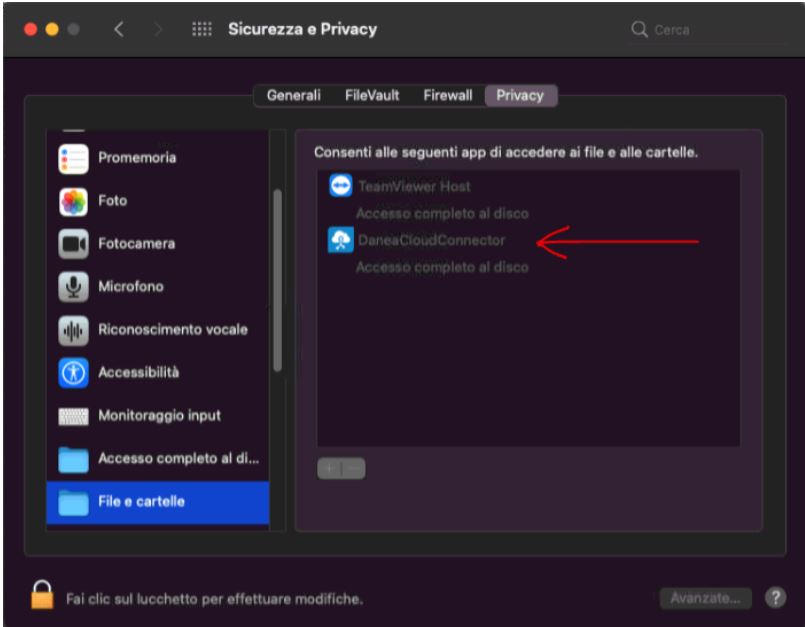This screenshot has width=805, height=627.
Task: Switch to the FileVault tab
Action: [x=372, y=96]
